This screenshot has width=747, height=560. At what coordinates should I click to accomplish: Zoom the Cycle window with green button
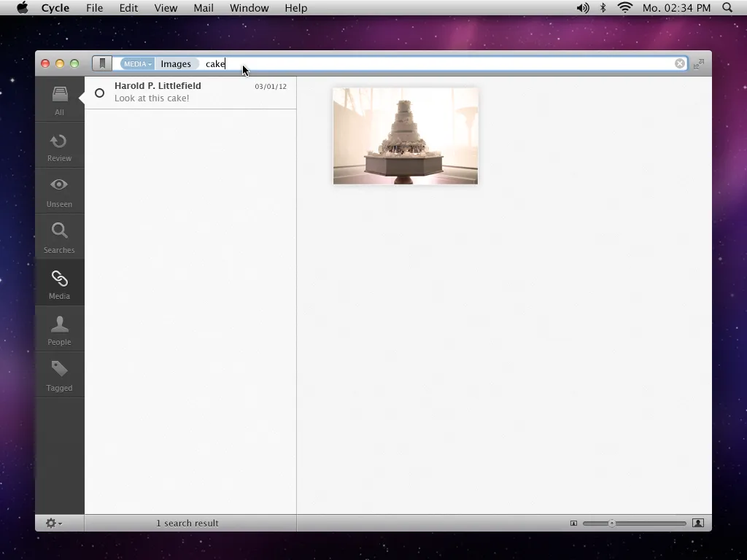click(x=74, y=63)
